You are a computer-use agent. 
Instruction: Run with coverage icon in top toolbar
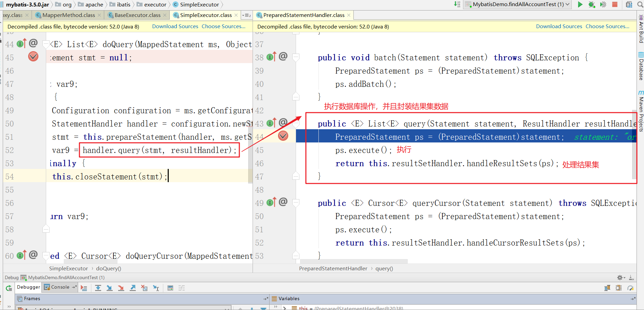click(603, 4)
